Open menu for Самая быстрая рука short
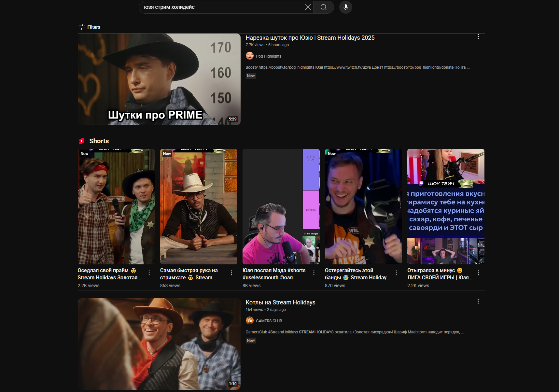 231,273
